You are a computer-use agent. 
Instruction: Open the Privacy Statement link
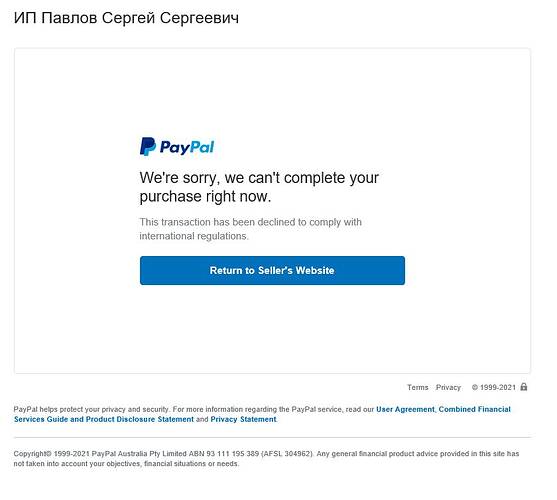click(243, 419)
